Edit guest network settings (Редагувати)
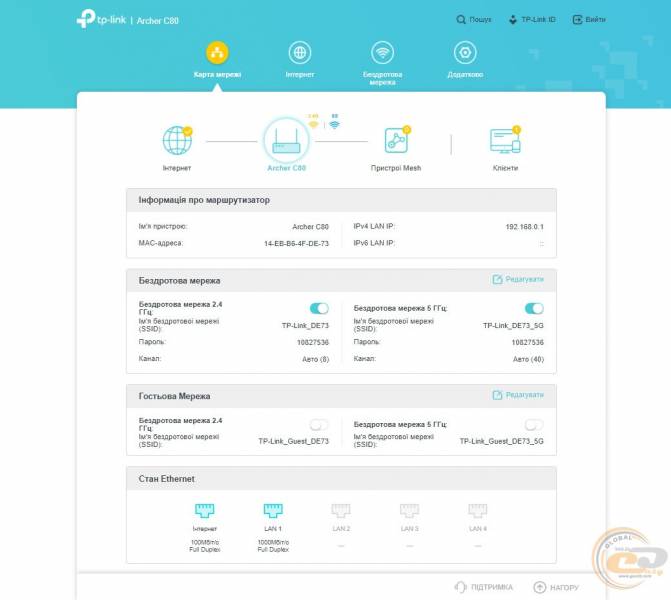 (x=518, y=395)
